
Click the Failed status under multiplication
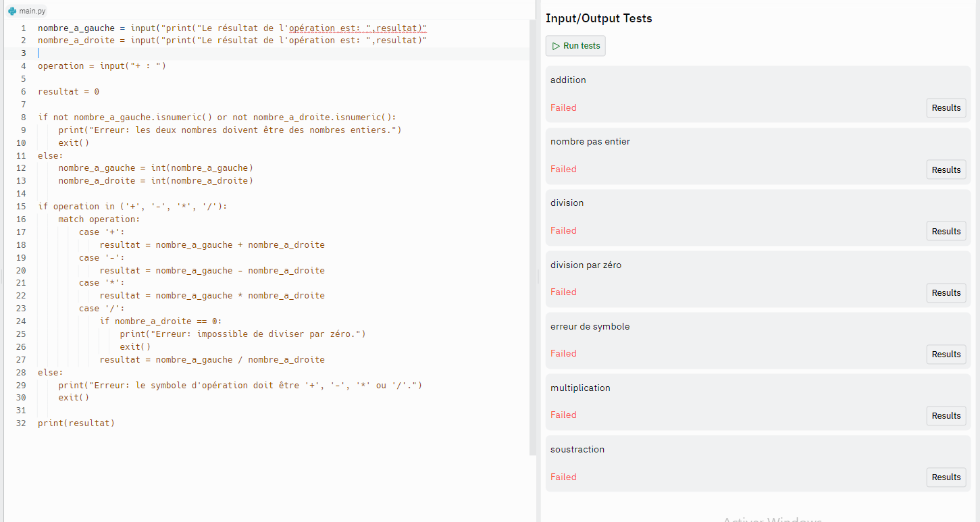pos(563,415)
